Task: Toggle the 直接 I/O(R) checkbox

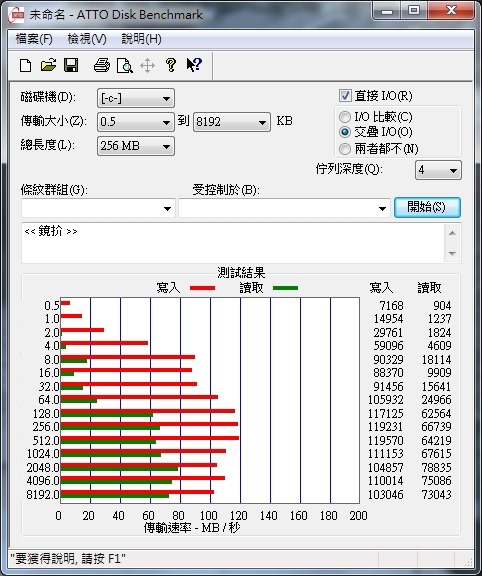Action: pos(345,96)
